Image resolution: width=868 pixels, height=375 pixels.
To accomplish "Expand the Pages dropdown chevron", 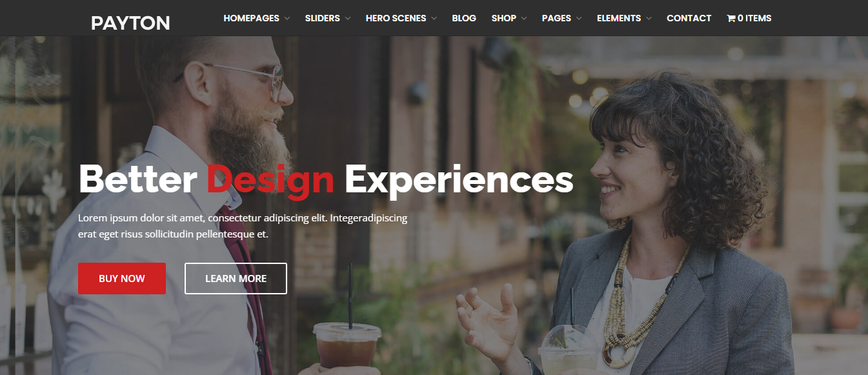I will pyautogui.click(x=578, y=19).
